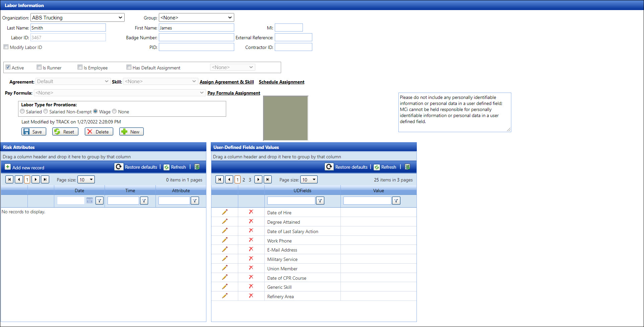
Task: Go to next page in User-Defined Fields
Action: [x=258, y=180]
